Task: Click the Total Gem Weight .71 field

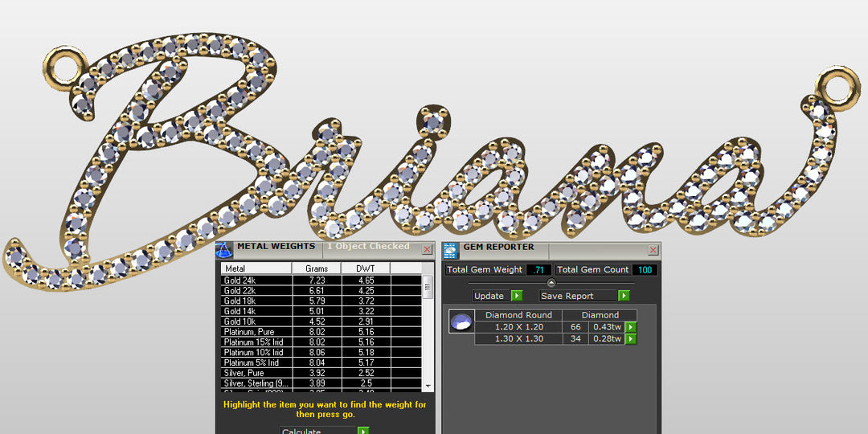Action: 537,269
